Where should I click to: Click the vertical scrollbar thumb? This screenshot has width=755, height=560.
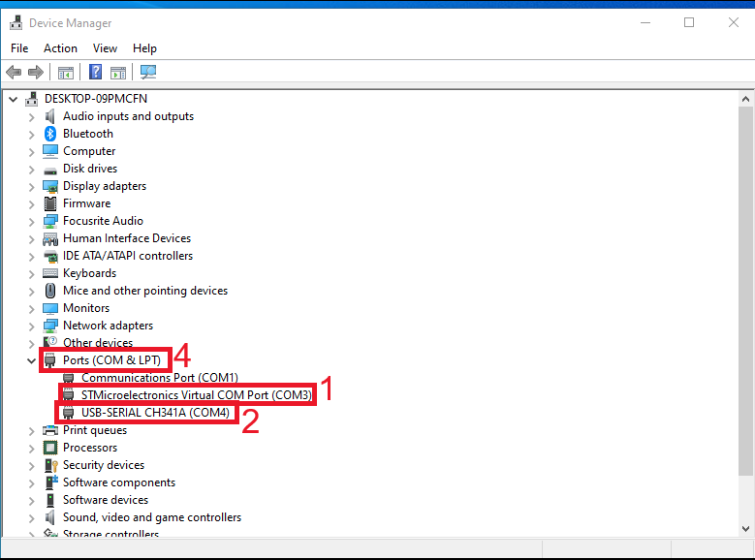point(745,291)
